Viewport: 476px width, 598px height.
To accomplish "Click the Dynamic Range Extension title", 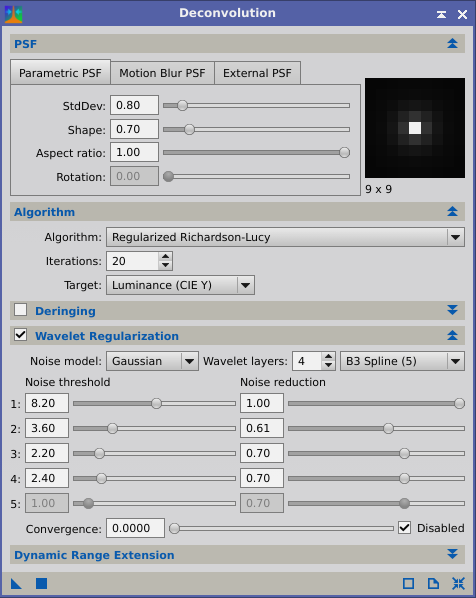I will point(94,555).
